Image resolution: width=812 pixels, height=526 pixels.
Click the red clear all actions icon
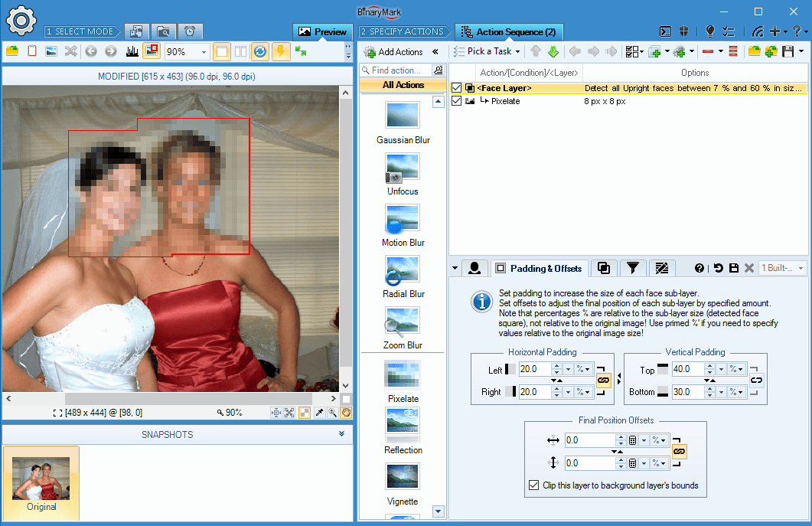point(732,51)
